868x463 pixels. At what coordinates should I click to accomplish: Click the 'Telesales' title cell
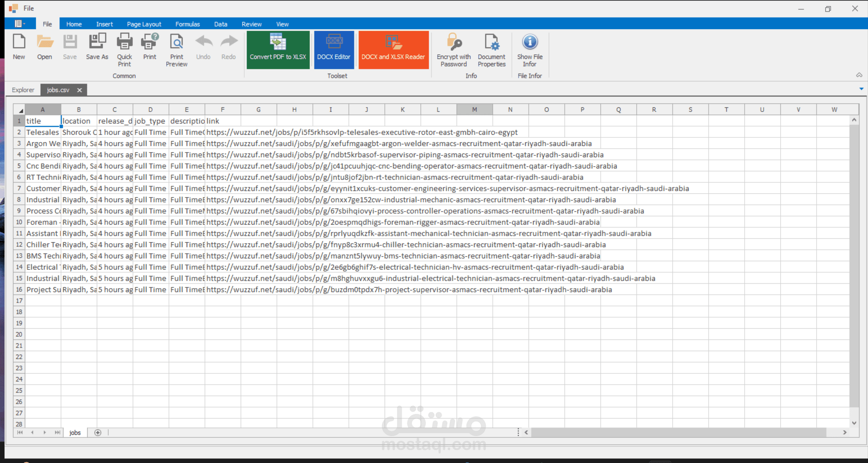(x=43, y=132)
